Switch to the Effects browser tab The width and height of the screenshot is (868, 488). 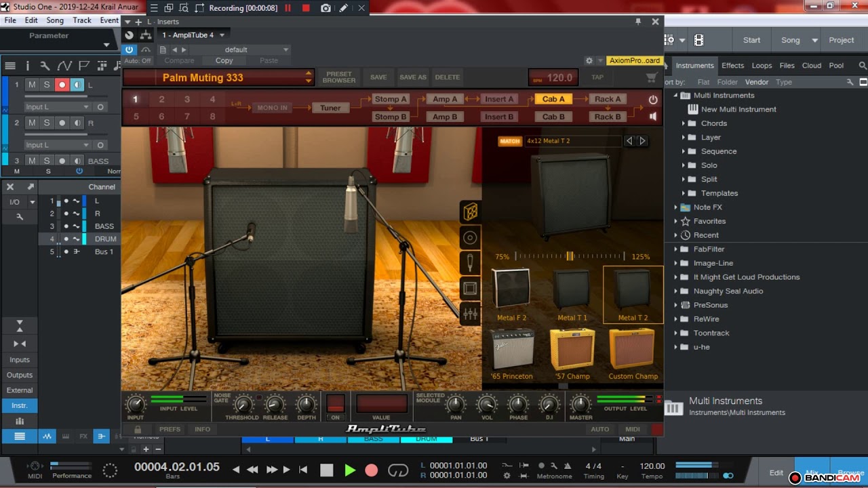pos(732,66)
